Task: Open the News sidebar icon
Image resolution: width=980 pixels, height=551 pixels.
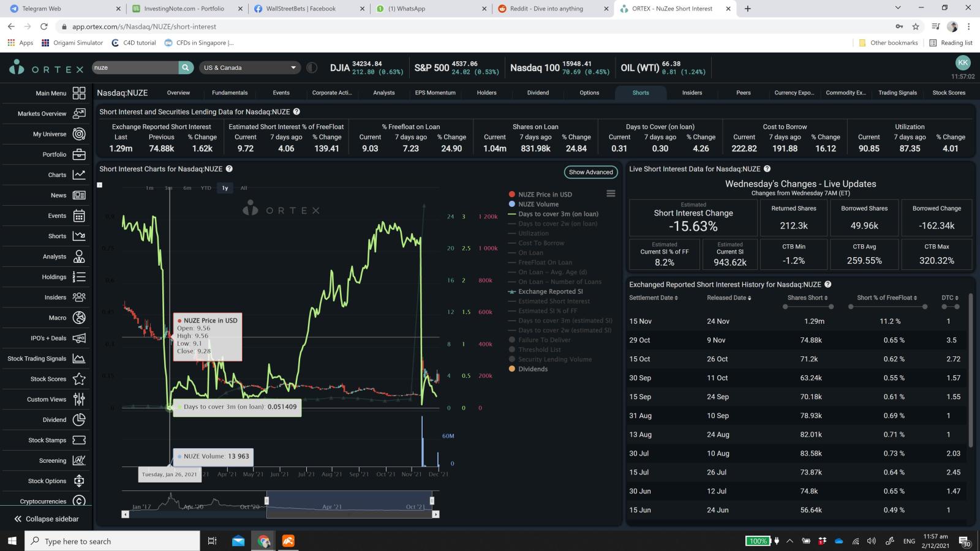Action: (x=79, y=195)
